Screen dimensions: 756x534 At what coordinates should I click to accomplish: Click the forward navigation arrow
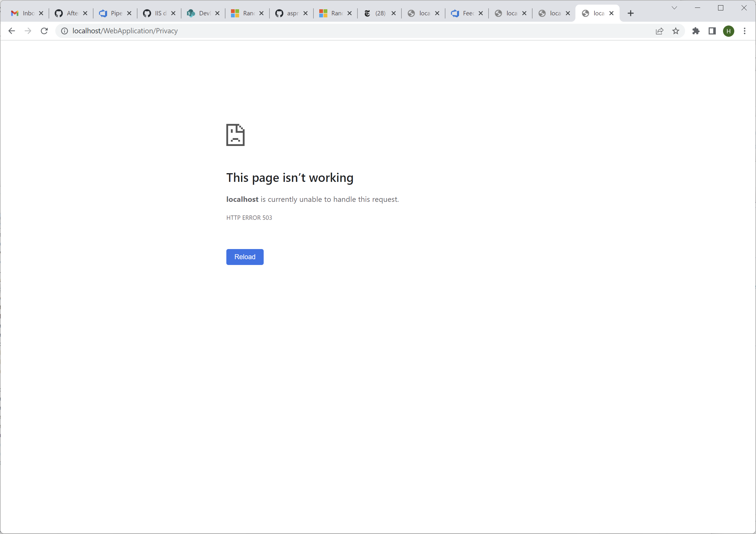[28, 31]
